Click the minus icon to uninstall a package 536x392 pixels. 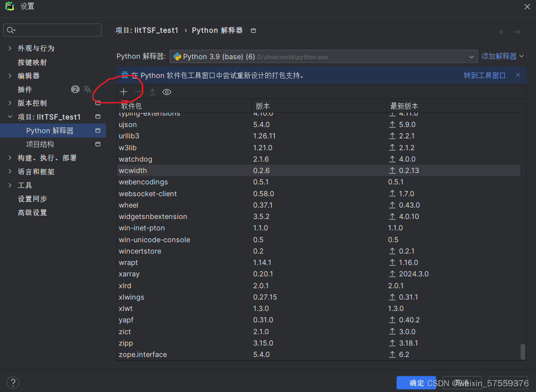[138, 92]
